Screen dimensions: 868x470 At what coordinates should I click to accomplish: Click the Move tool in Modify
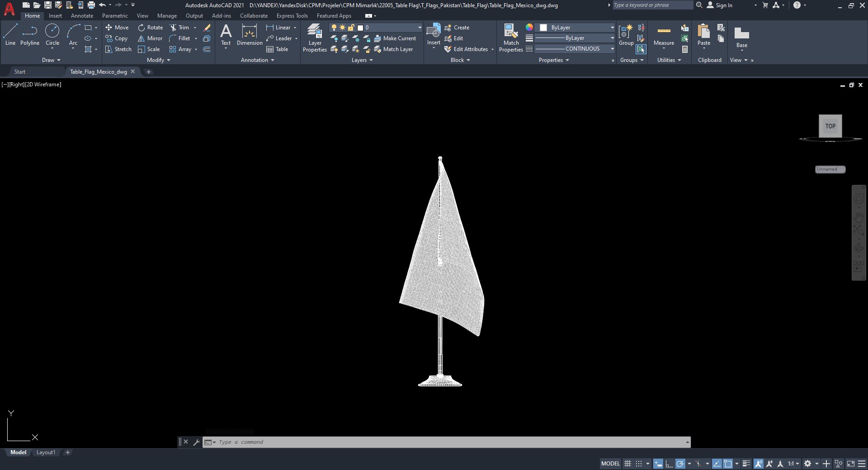(x=117, y=28)
